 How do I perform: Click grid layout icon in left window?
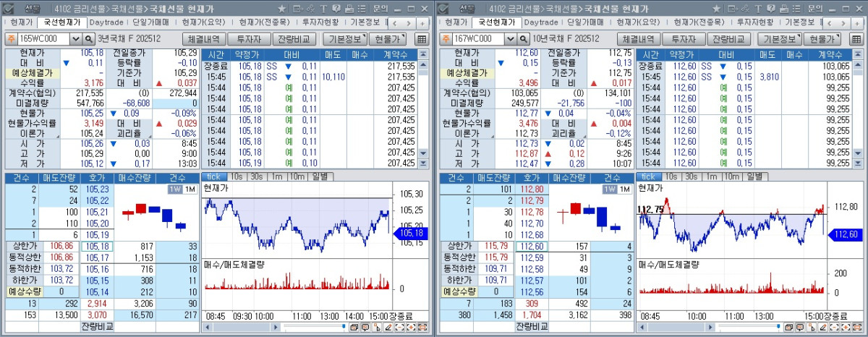coord(422,39)
